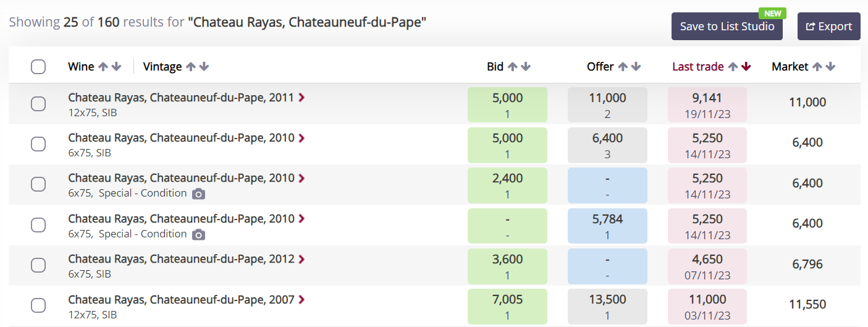868x327 pixels.
Task: Expand the 2011 Chateau Rayas chevron
Action: click(x=301, y=97)
